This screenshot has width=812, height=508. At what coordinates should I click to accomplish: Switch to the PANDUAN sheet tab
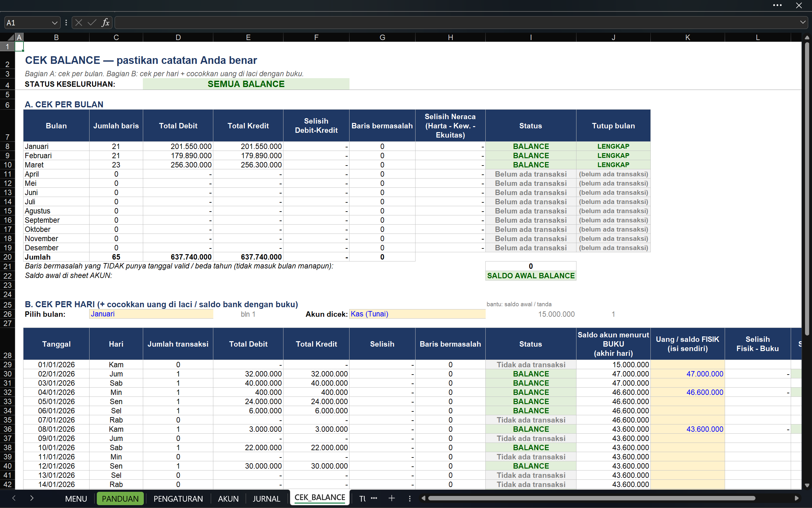click(x=120, y=498)
